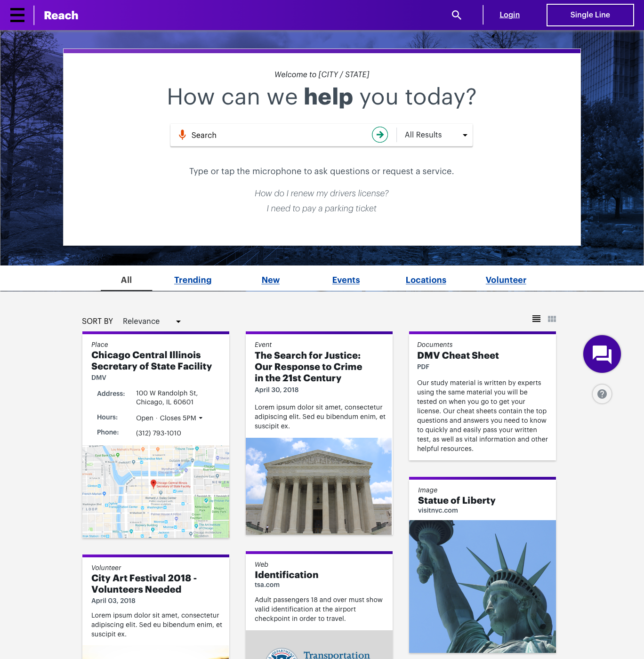Switch to the Locations tab
This screenshot has height=659, width=644.
click(x=426, y=280)
